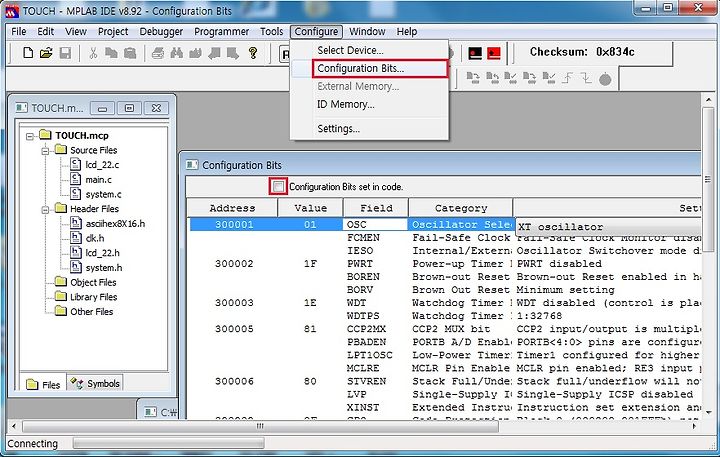Open the Edit menu
This screenshot has width=720, height=457.
click(45, 32)
